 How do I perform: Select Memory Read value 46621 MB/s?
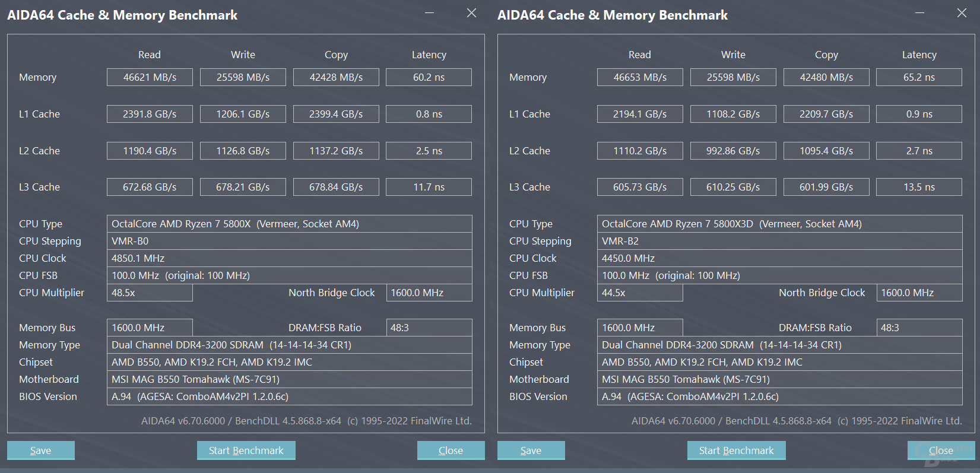pyautogui.click(x=150, y=77)
